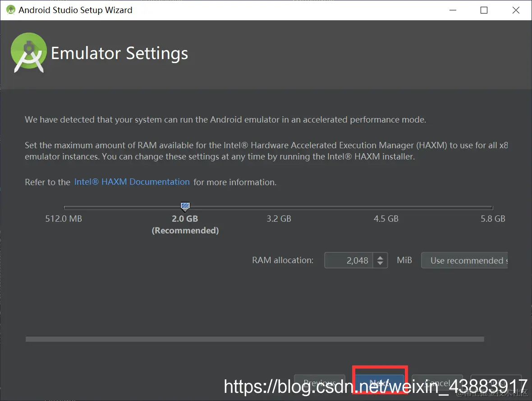Open the Intel HAXM Documentation link

(132, 182)
